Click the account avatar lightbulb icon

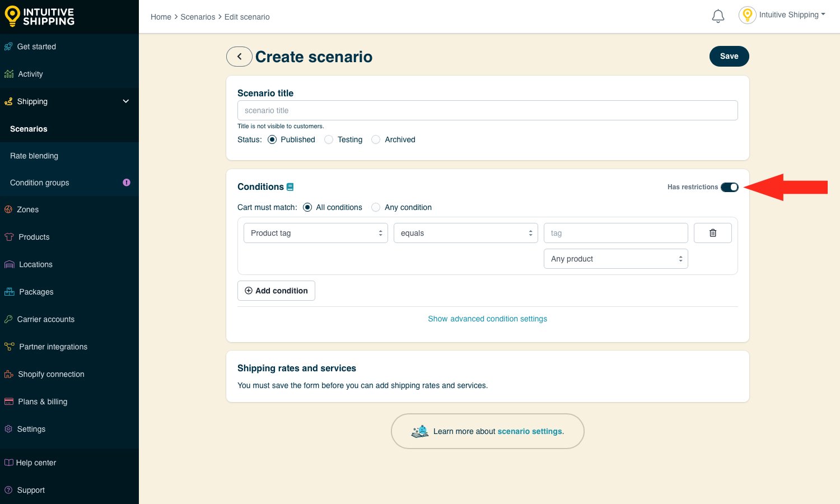pyautogui.click(x=747, y=15)
